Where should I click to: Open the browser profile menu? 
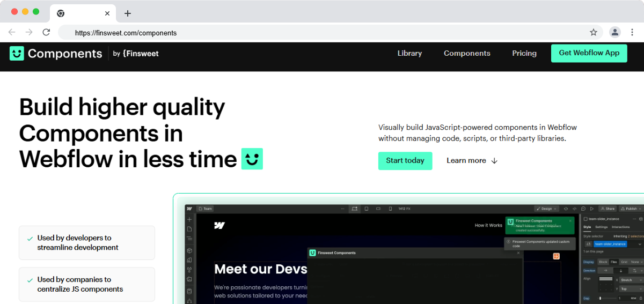tap(615, 32)
